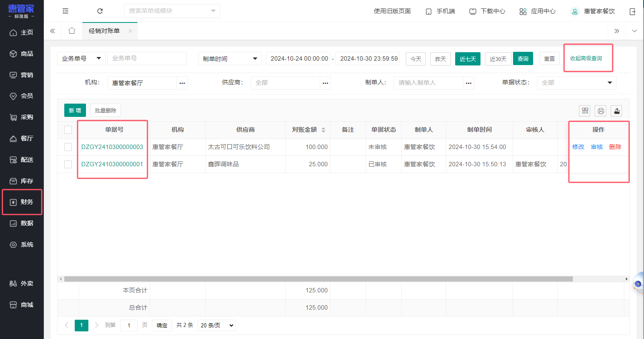Viewport: 644px width, 339px height.
Task: Open the 惠管家餐饮 user account menu
Action: [593, 11]
